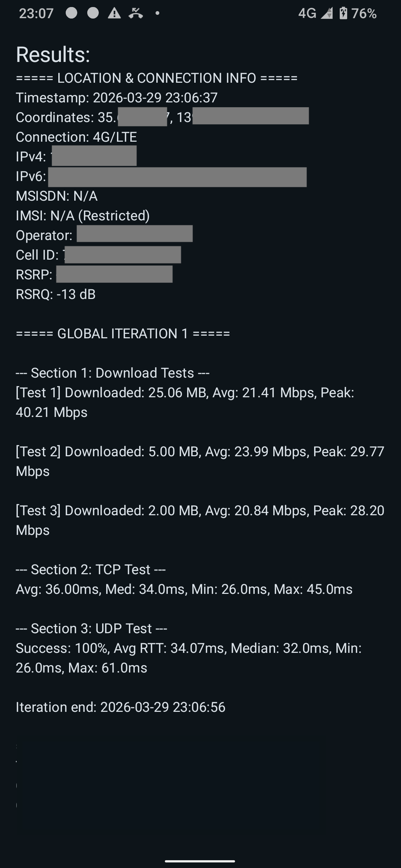401x868 pixels.
Task: Tap the first circle notification icon
Action: pos(71,13)
